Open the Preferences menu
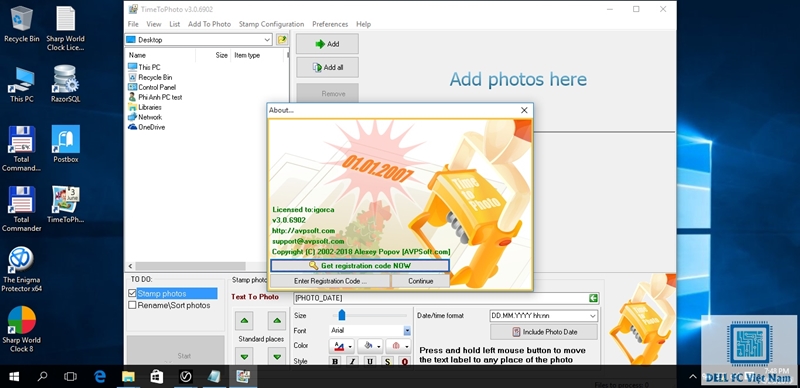The height and width of the screenshot is (388, 800). pos(330,24)
